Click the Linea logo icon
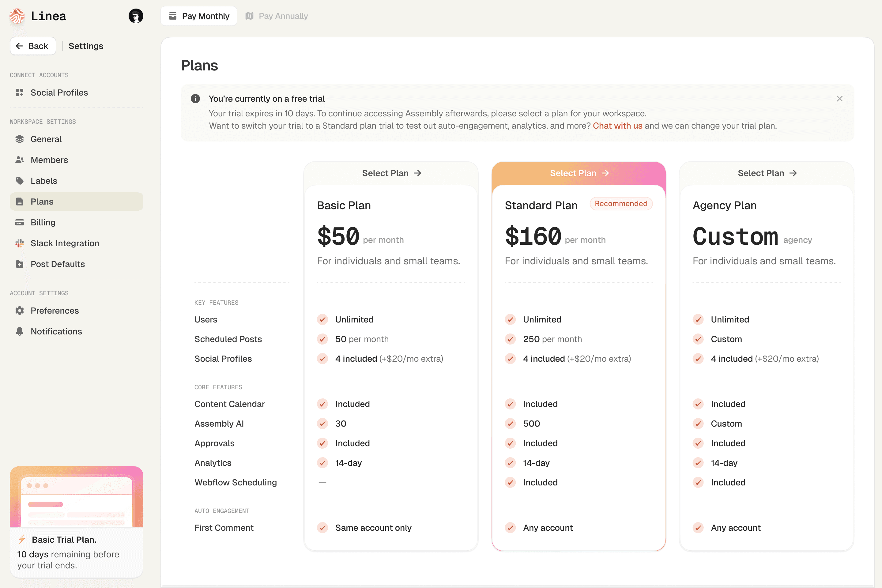The height and width of the screenshot is (588, 882). pos(17,16)
